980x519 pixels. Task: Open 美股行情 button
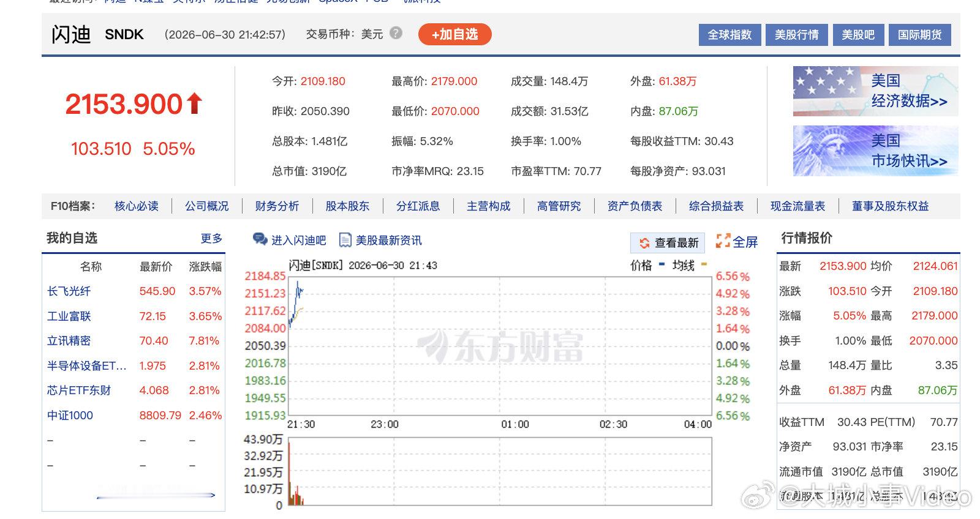(x=796, y=35)
